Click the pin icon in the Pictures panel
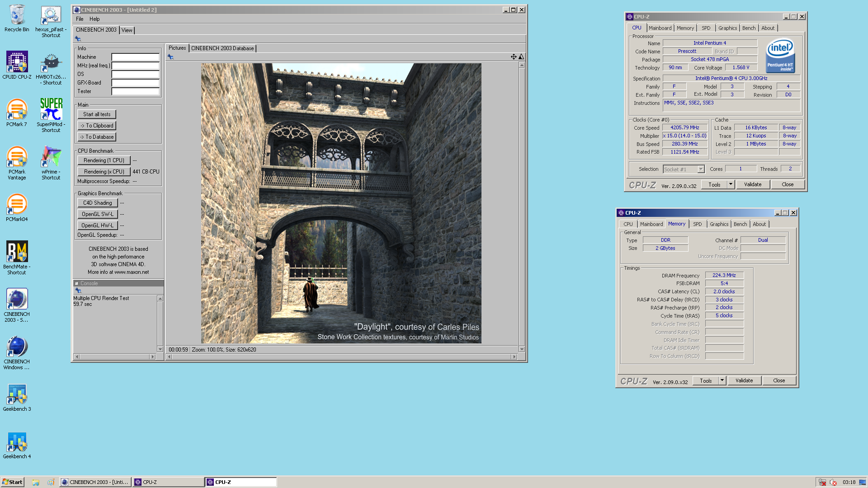This screenshot has width=868, height=488. [x=170, y=57]
